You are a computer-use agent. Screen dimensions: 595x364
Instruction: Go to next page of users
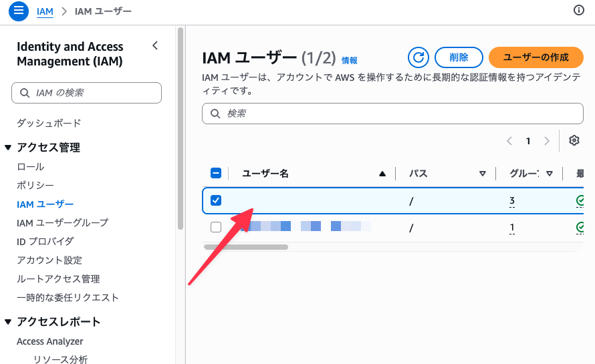pos(546,141)
